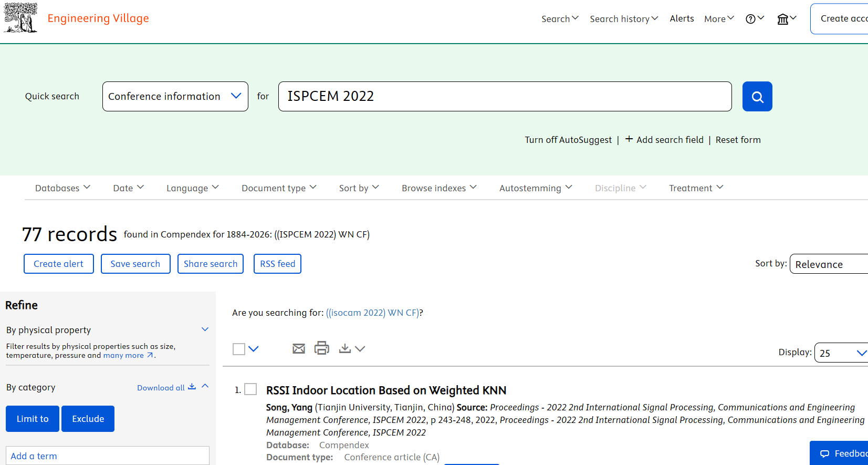Expand the Databases filter dropdown
This screenshot has width=868, height=465.
pos(62,188)
